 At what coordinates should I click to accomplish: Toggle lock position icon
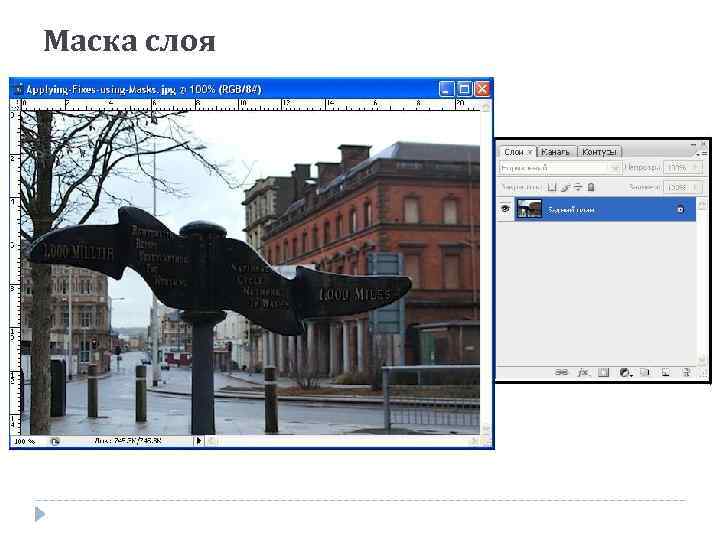point(578,187)
